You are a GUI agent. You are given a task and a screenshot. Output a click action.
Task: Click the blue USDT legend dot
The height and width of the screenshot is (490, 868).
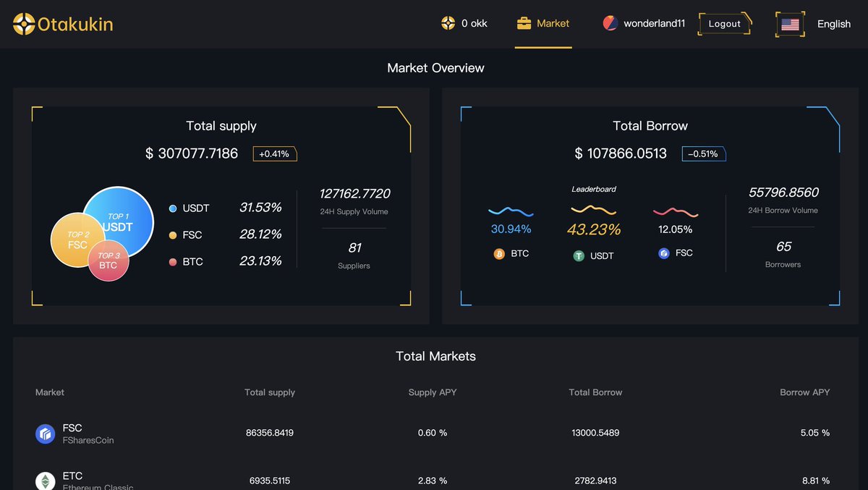173,208
